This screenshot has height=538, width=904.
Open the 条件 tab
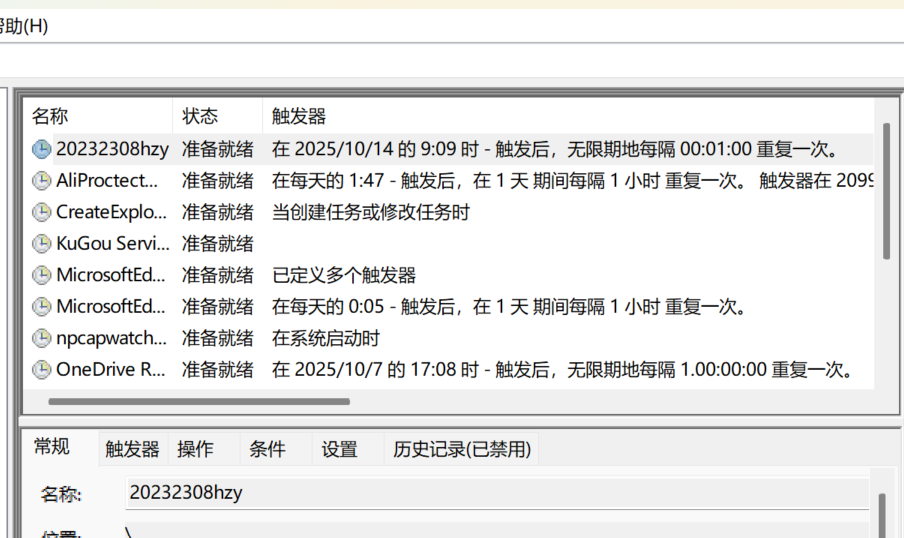[267, 449]
